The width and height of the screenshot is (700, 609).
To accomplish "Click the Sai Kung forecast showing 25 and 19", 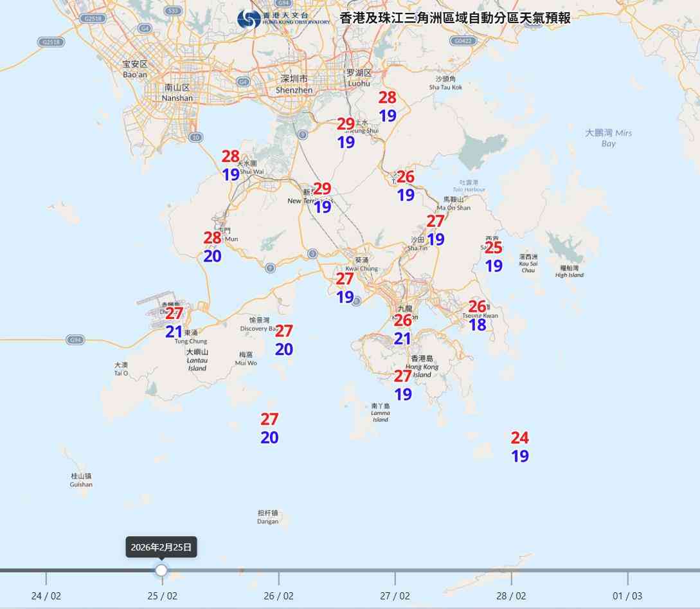I will tap(494, 255).
